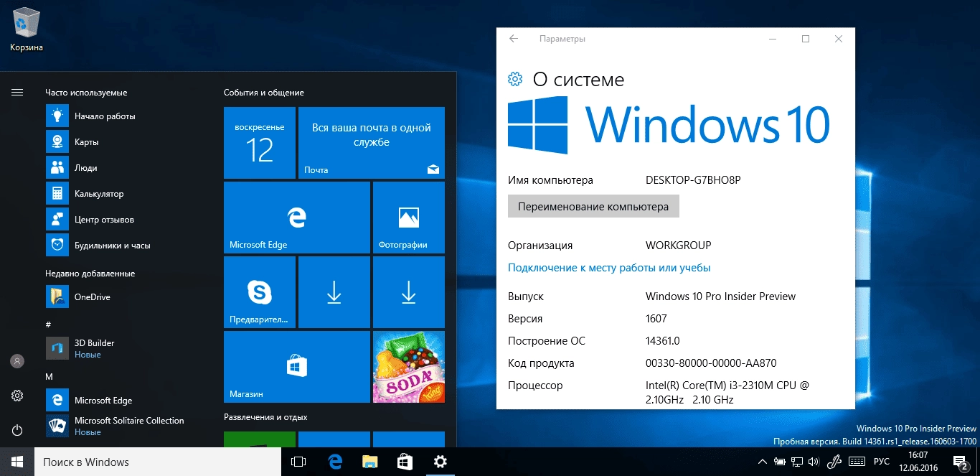
Task: Launch Edge from the taskbar
Action: (x=334, y=462)
